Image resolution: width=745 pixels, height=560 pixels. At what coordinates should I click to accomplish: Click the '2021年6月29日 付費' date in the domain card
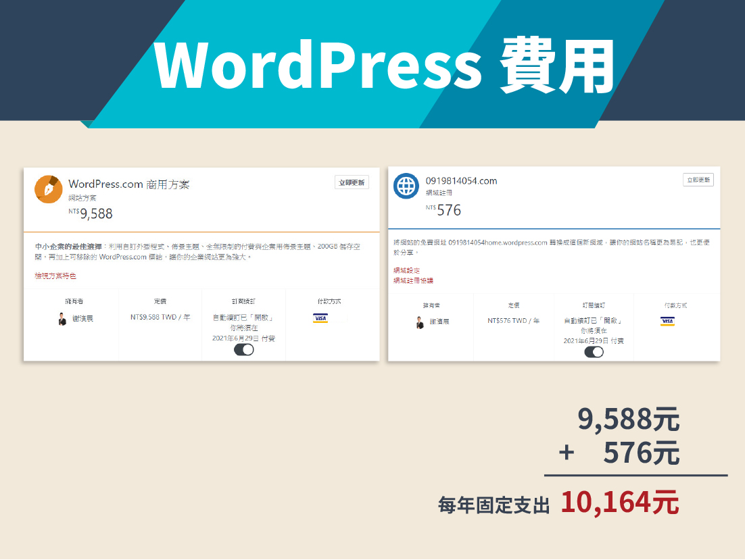tap(594, 340)
